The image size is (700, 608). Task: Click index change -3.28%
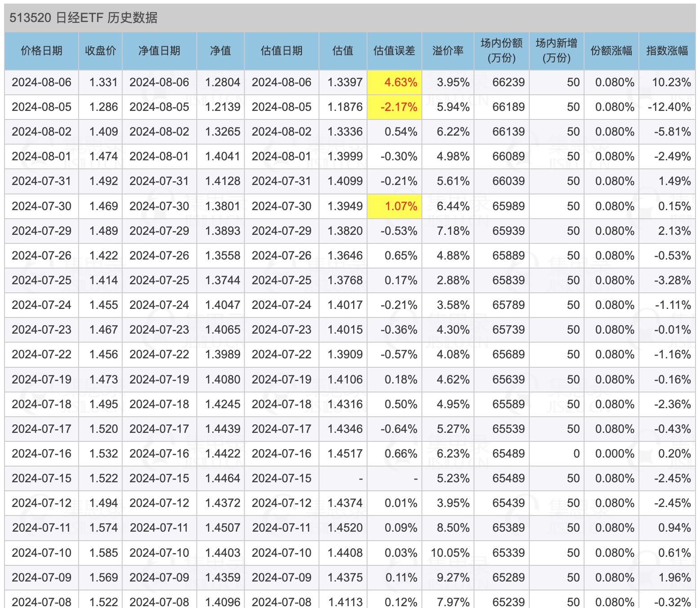coord(672,281)
